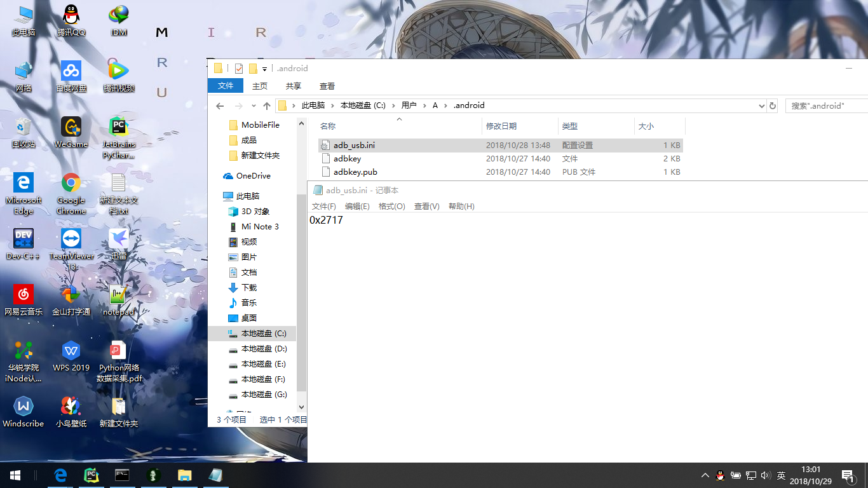The width and height of the screenshot is (868, 488).
Task: Open Notepad's 帮助(H) menu
Action: tap(461, 207)
